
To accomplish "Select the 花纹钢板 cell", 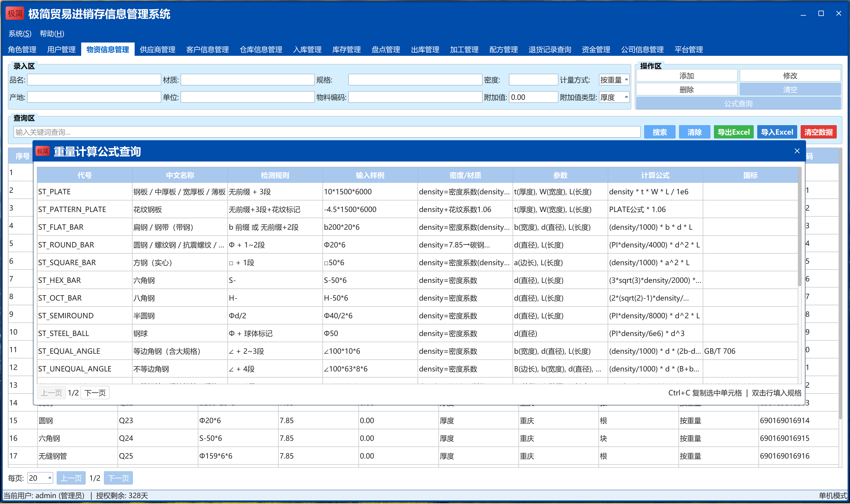I will click(x=180, y=209).
